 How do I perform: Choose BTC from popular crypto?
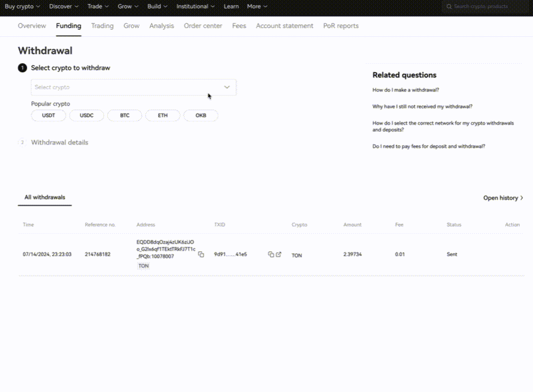(x=125, y=115)
